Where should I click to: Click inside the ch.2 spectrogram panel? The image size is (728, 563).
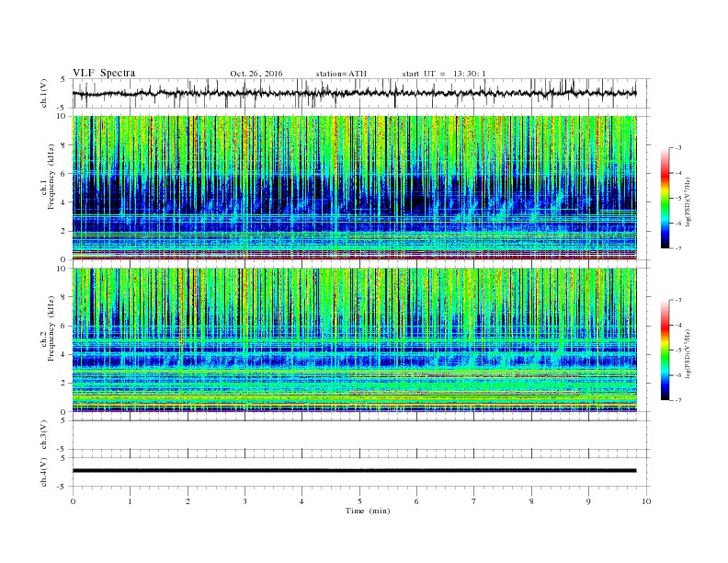point(355,340)
